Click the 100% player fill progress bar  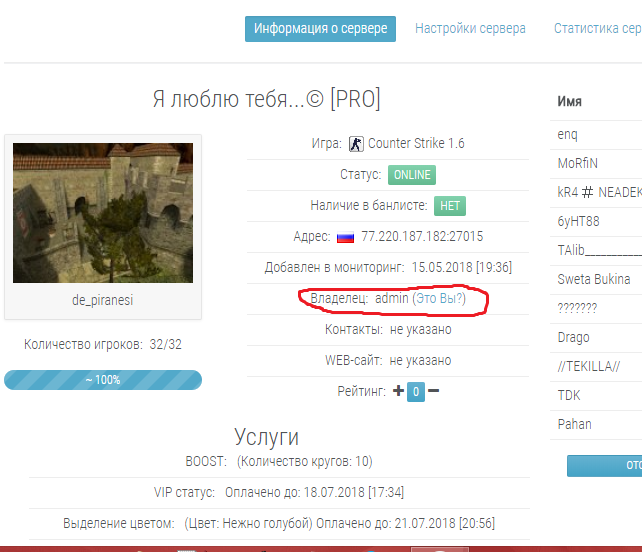point(103,380)
